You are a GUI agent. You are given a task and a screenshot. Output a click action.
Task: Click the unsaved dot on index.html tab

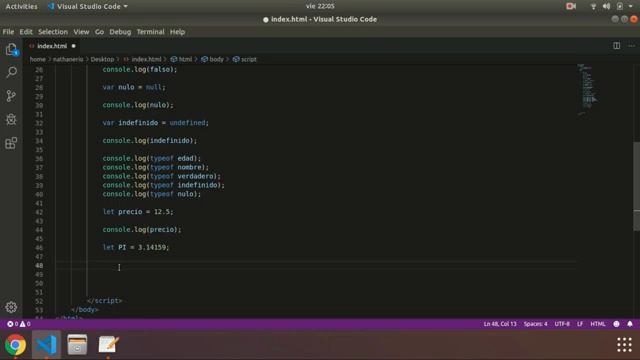[73, 46]
